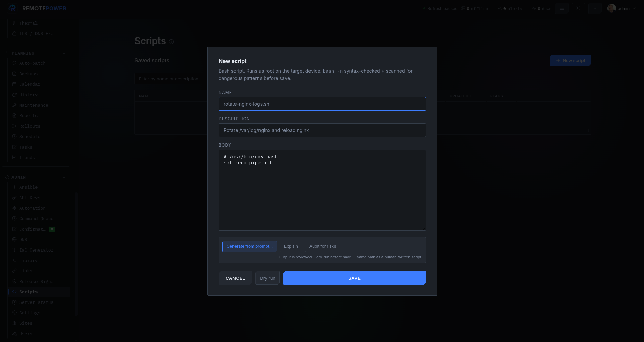Click the Dry run button

click(268, 278)
